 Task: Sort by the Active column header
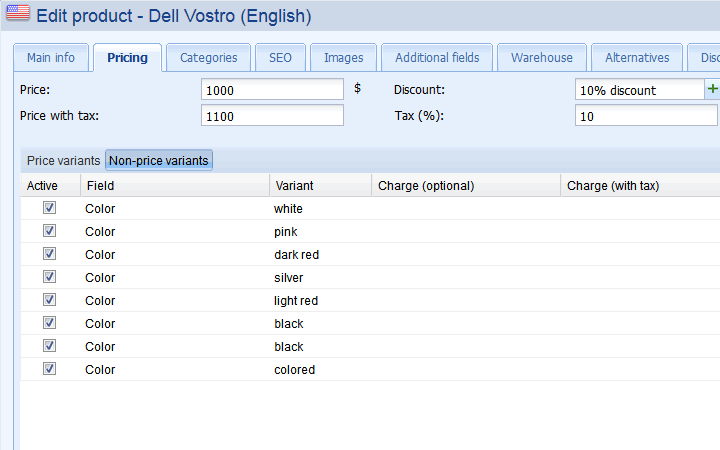(x=51, y=186)
